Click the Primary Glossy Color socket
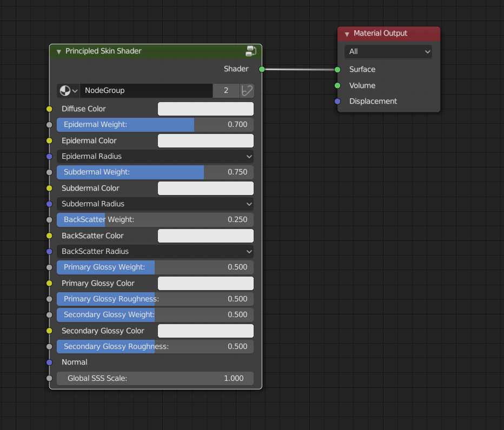This screenshot has height=430, width=504. click(49, 283)
